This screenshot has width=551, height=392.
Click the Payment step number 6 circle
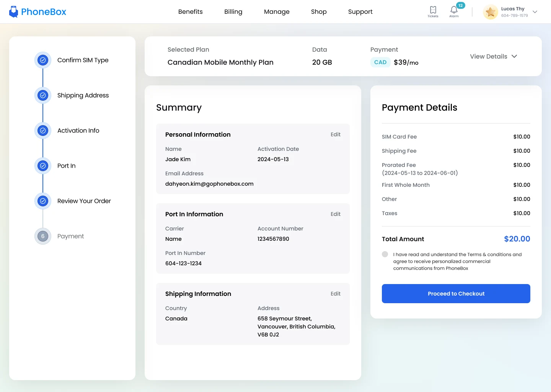pos(43,236)
